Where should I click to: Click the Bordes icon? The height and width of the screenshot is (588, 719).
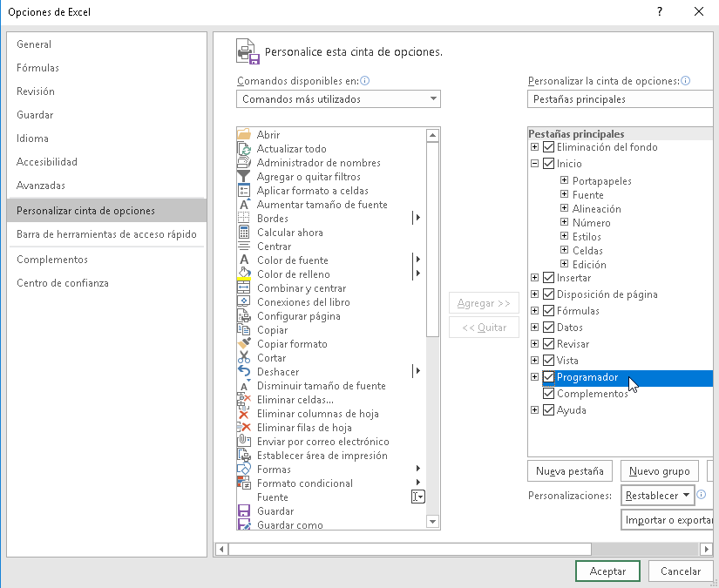pos(244,218)
